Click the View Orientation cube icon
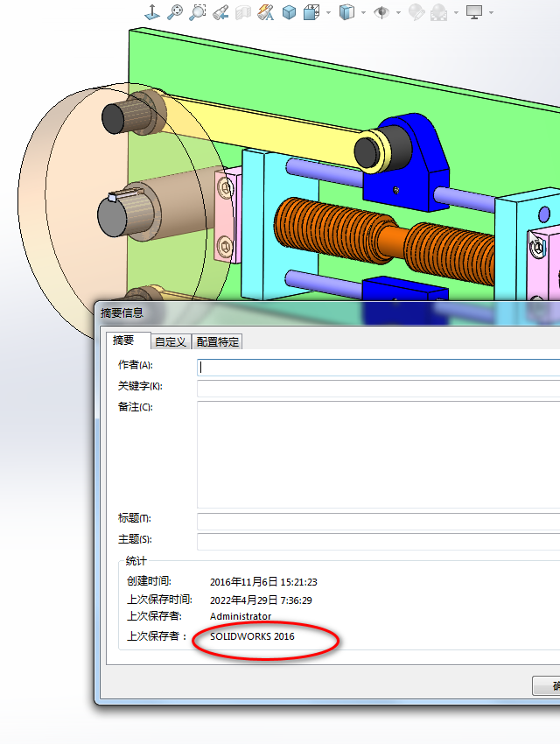The width and height of the screenshot is (560, 744). 311,12
